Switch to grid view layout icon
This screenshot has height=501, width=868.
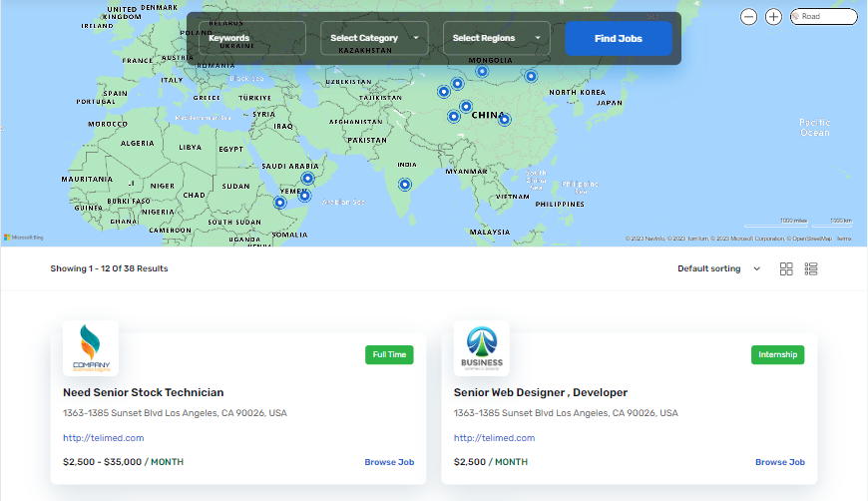click(x=786, y=269)
